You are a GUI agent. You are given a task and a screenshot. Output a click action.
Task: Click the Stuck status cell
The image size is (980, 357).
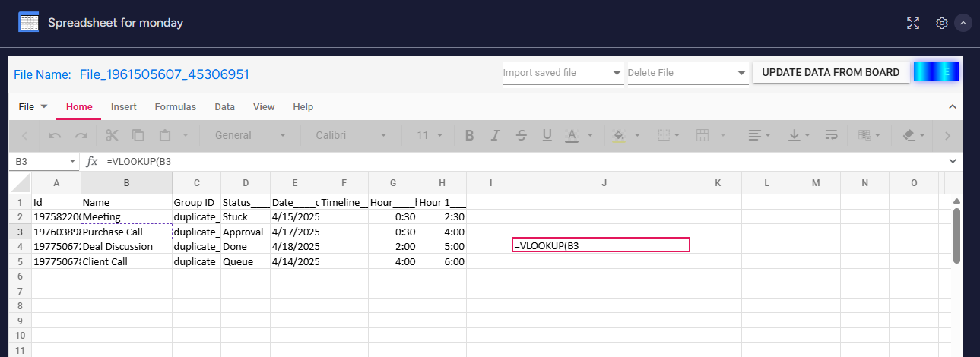246,216
